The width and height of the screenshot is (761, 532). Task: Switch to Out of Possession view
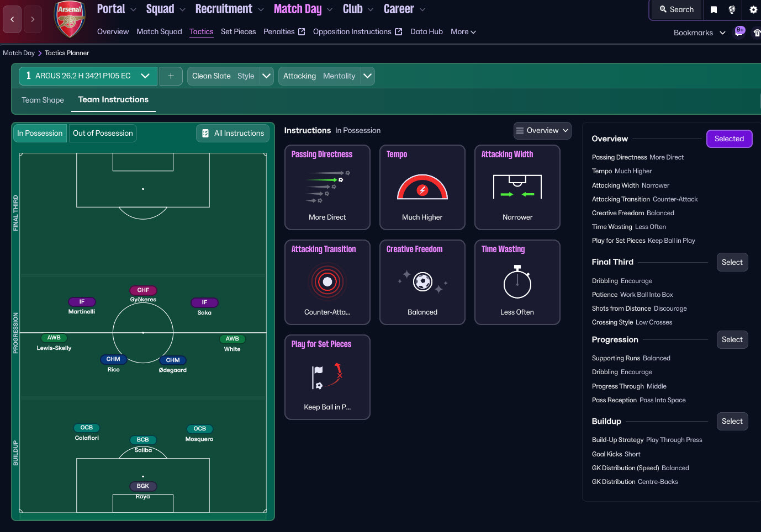(103, 133)
